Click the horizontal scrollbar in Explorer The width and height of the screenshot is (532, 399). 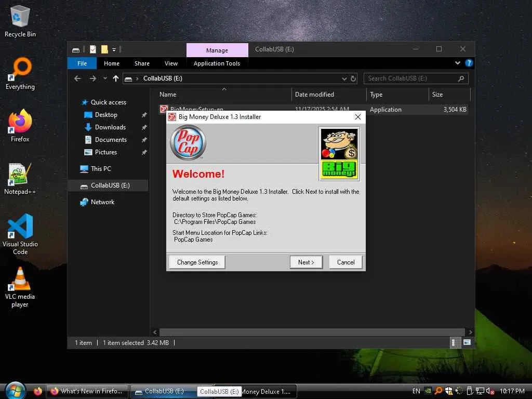312,332
